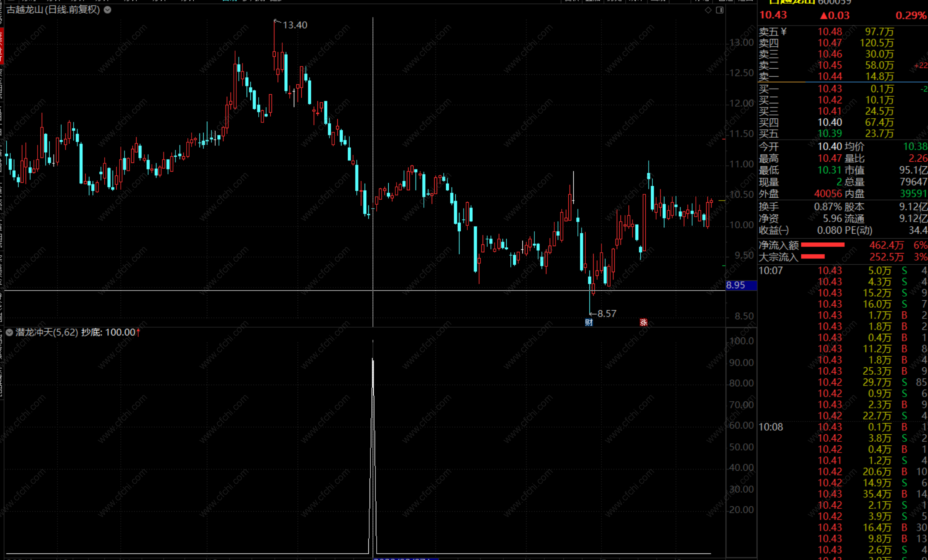Toggle the side panel layout icon

(x=720, y=10)
